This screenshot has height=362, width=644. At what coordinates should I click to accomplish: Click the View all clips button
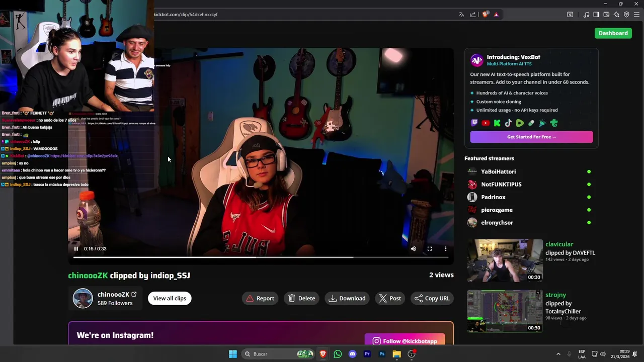tap(170, 298)
